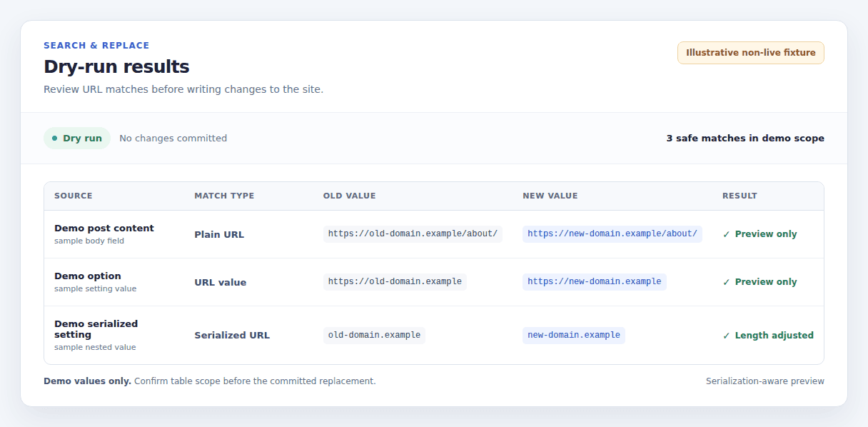
Task: Select the Demo post content source
Action: pyautogui.click(x=104, y=228)
